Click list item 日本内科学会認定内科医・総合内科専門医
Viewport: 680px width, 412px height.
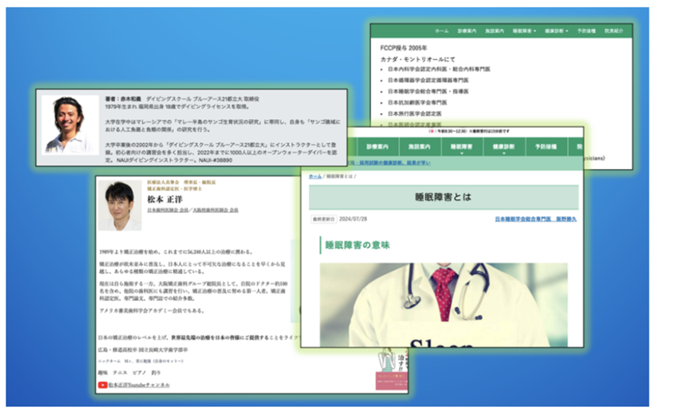(x=438, y=69)
